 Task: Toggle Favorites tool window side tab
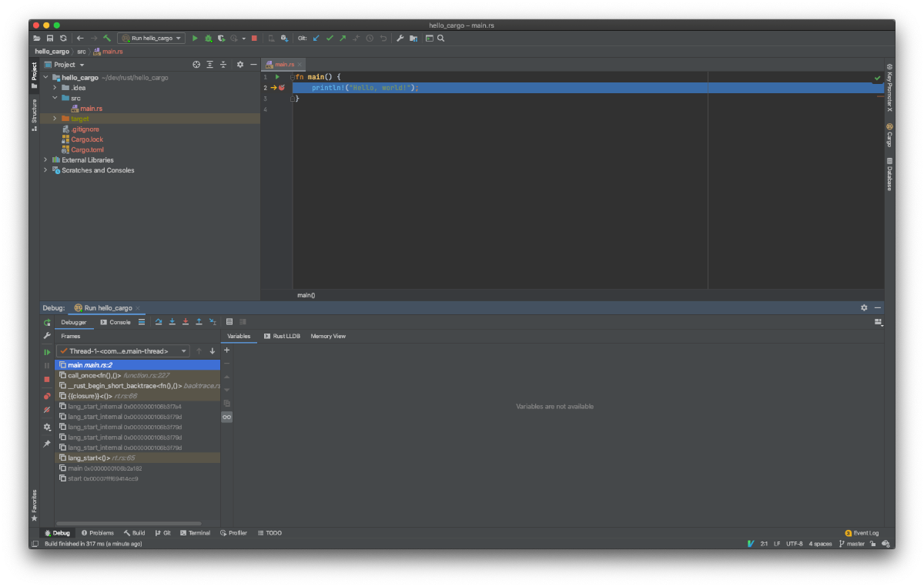(34, 505)
